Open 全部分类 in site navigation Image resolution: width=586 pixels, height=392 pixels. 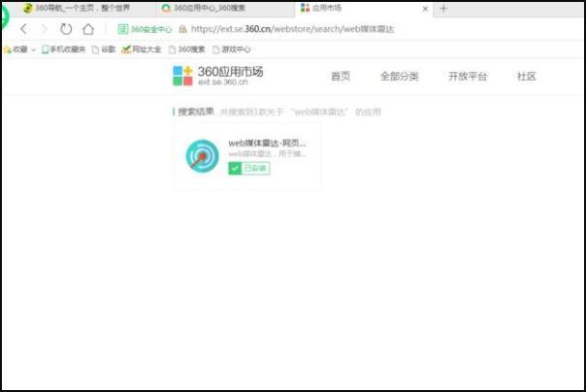(399, 77)
